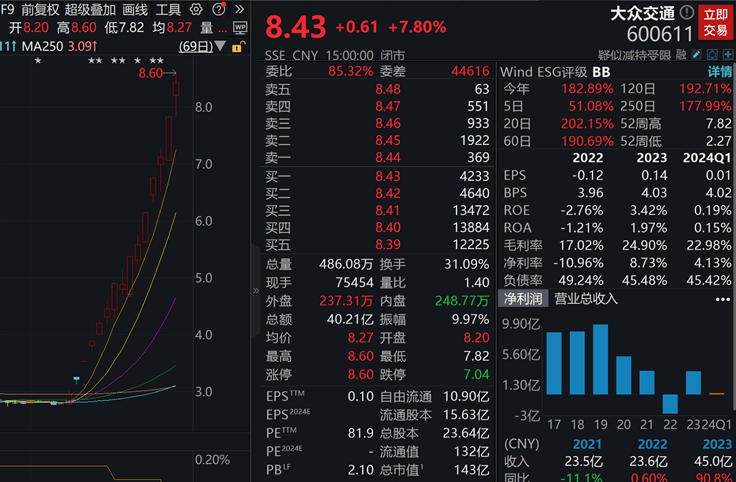
Task: Click the 2019 net profit bar
Action: pos(600,359)
